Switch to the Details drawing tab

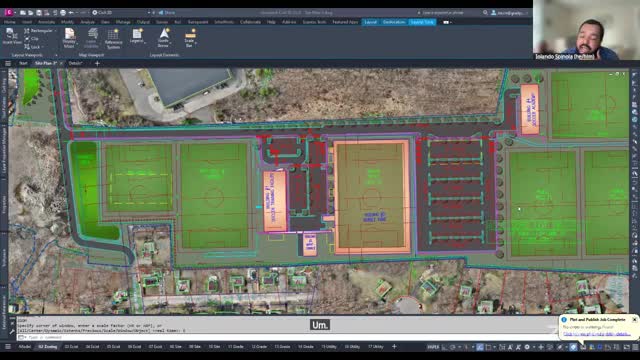76,63
